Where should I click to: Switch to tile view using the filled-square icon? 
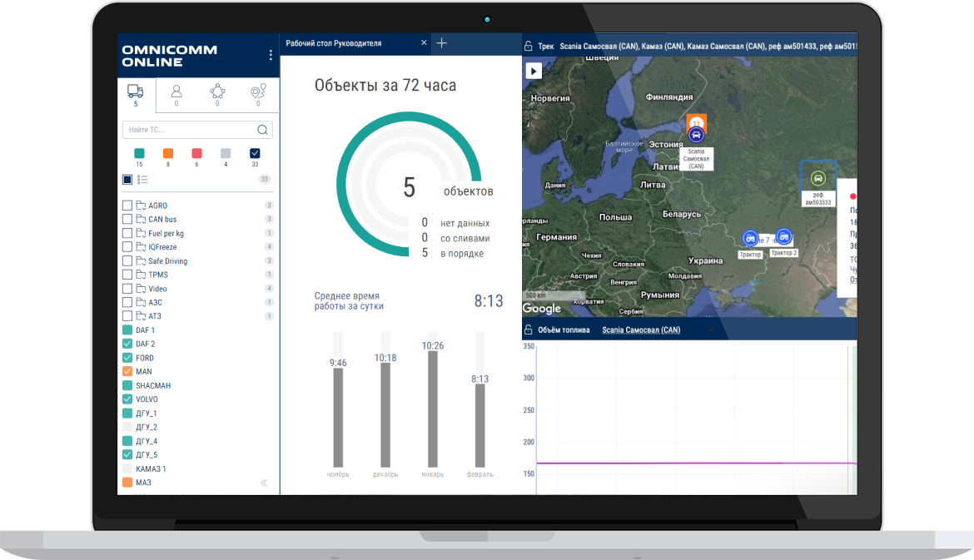click(x=127, y=180)
